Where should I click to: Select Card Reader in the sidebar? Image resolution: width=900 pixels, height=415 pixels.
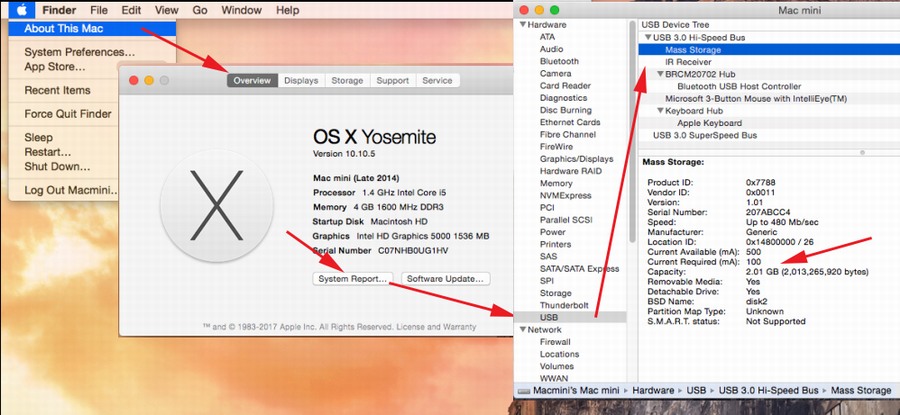[565, 86]
